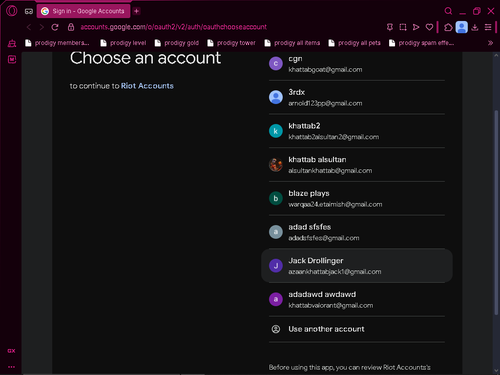
Task: Choose account khattab2
Action: click(x=357, y=131)
